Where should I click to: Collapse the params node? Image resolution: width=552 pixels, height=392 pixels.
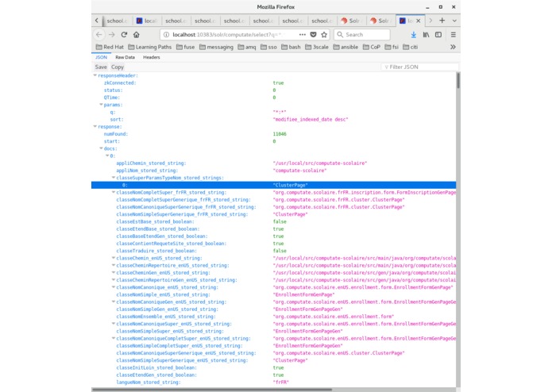pos(101,105)
